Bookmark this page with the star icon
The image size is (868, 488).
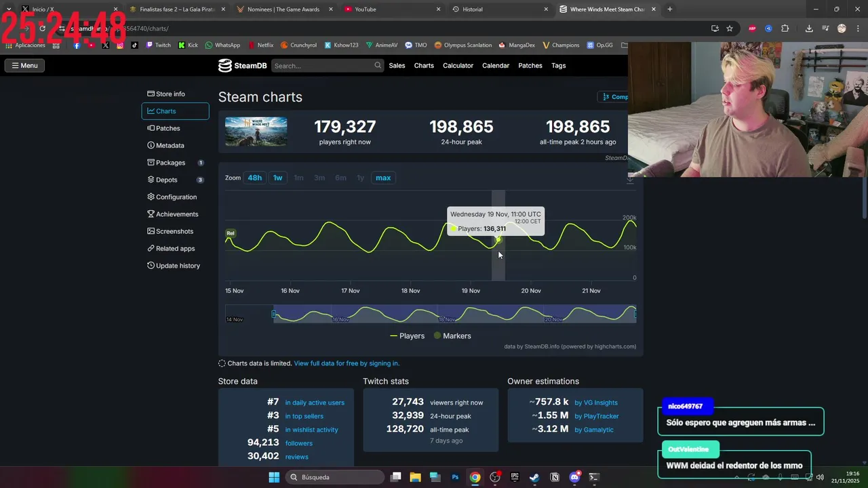pos(730,28)
